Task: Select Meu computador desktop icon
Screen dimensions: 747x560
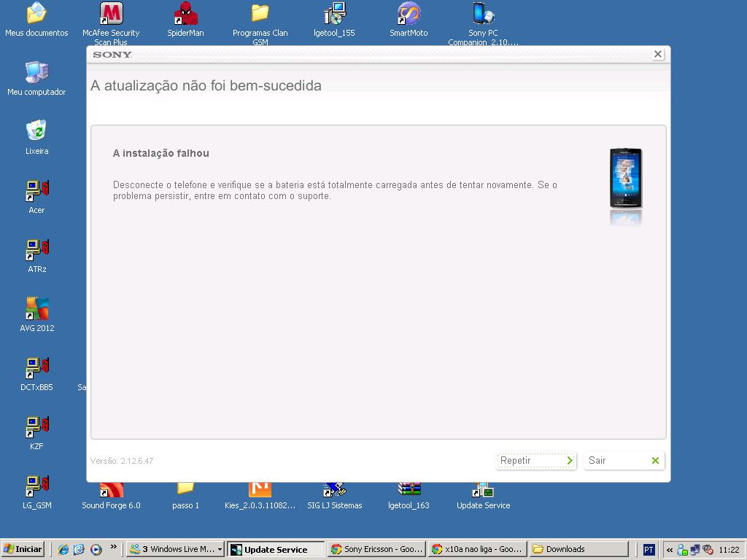Action: click(x=36, y=79)
